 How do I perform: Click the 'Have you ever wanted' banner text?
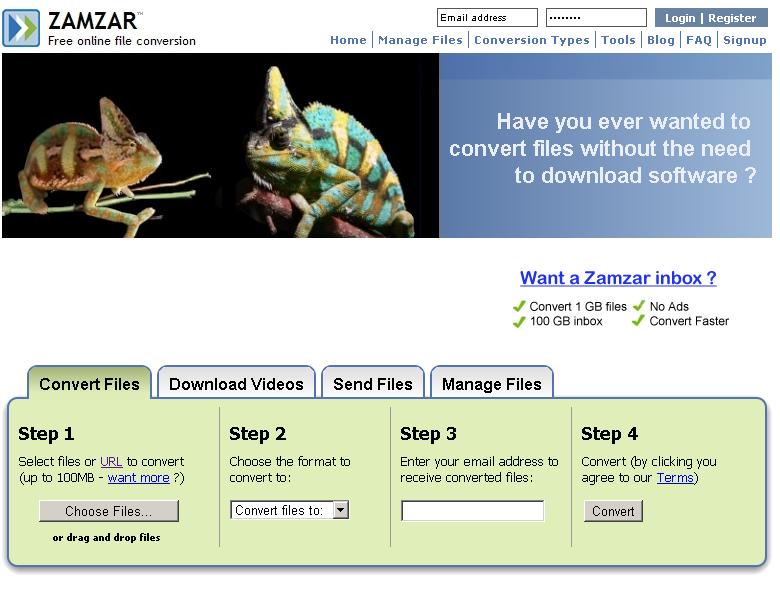(602, 148)
